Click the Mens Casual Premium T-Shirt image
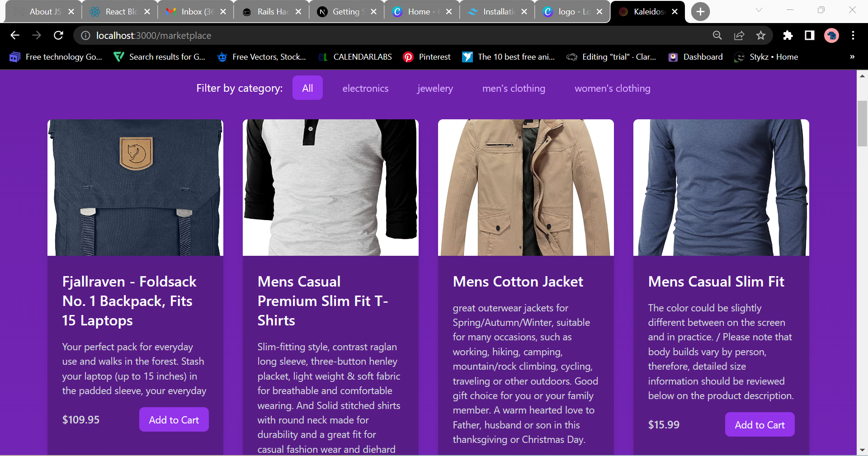Viewport: 868px width, 456px height. pos(330,188)
